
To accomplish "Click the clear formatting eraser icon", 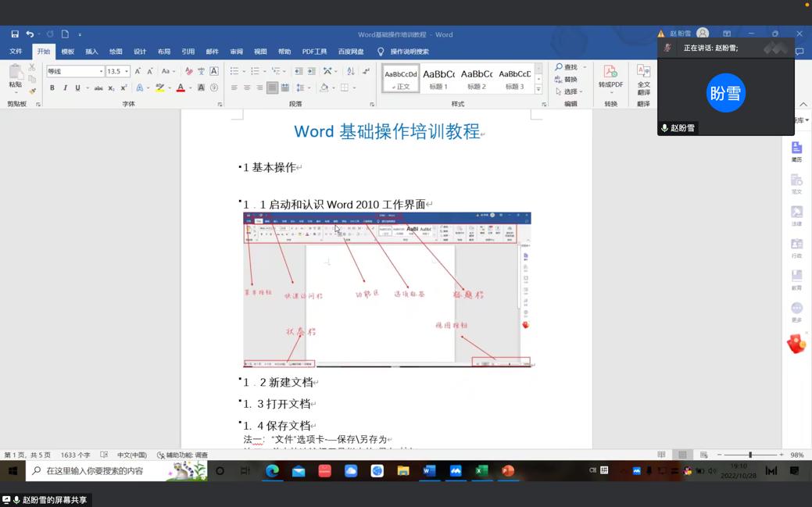I will coord(188,71).
